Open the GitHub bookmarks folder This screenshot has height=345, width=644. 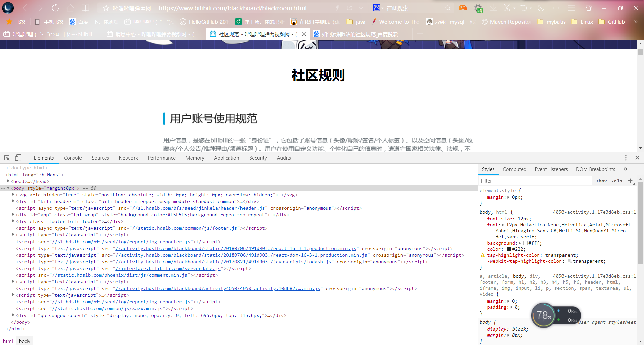coord(612,22)
